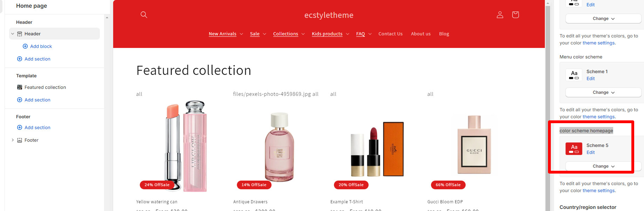Select the Contact Us menu link
Viewport: 644px width, 211px height.
tap(390, 34)
